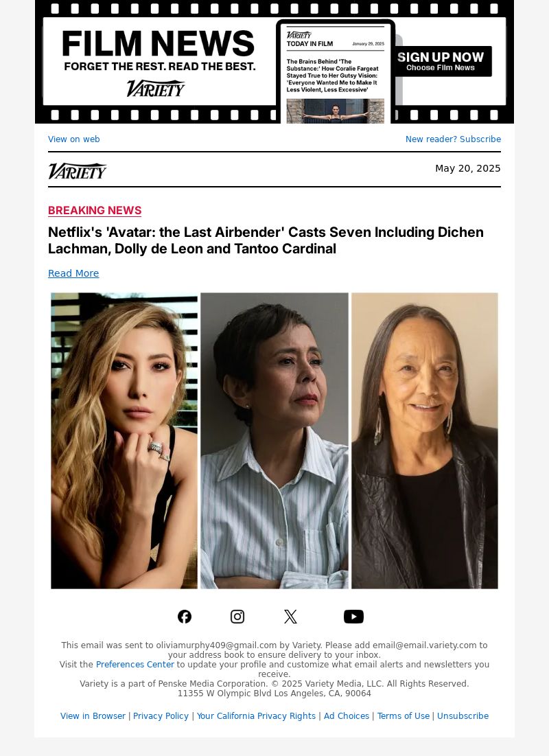Click the Variety logo beside the date
This screenshot has width=549, height=756.
coord(77,171)
